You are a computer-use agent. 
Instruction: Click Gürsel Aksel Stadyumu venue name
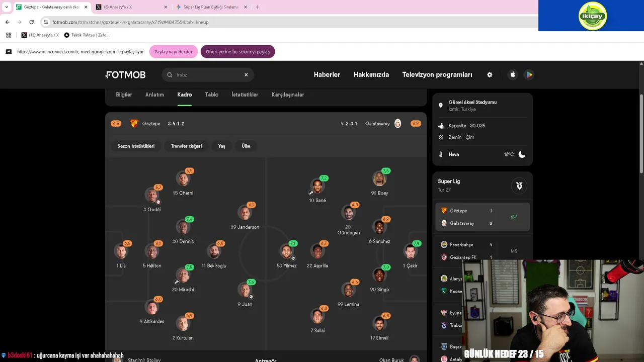click(x=472, y=102)
